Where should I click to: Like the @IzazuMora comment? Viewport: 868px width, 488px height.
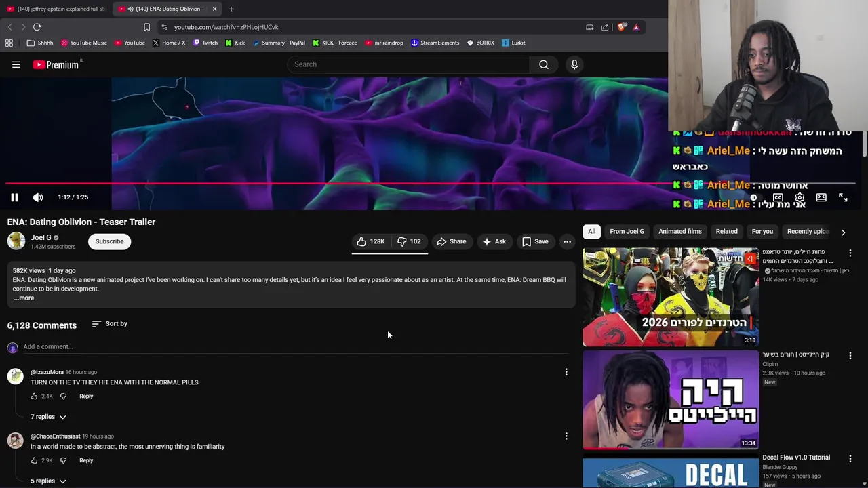34,396
